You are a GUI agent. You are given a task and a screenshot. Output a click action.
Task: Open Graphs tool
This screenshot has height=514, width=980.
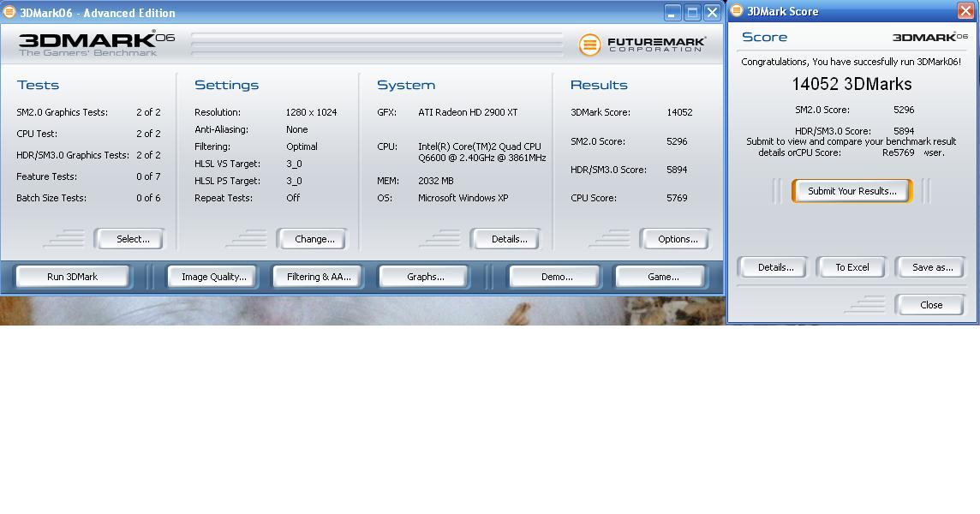coord(424,277)
